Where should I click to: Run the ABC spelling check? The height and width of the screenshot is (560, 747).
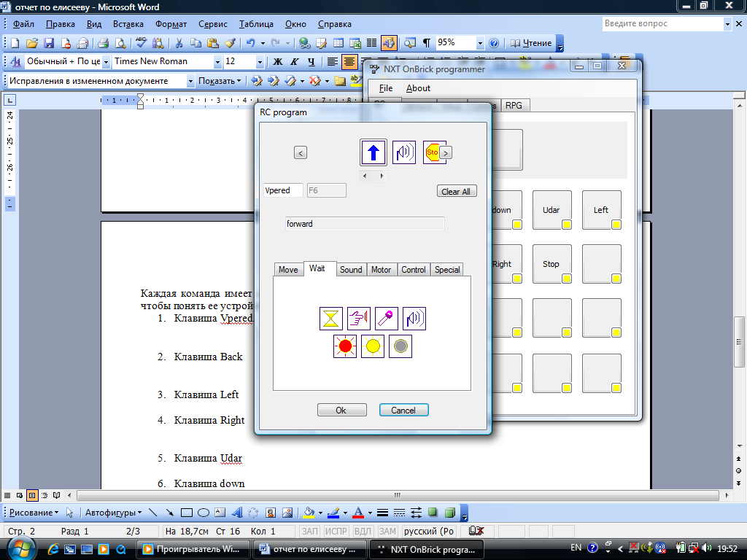(141, 43)
